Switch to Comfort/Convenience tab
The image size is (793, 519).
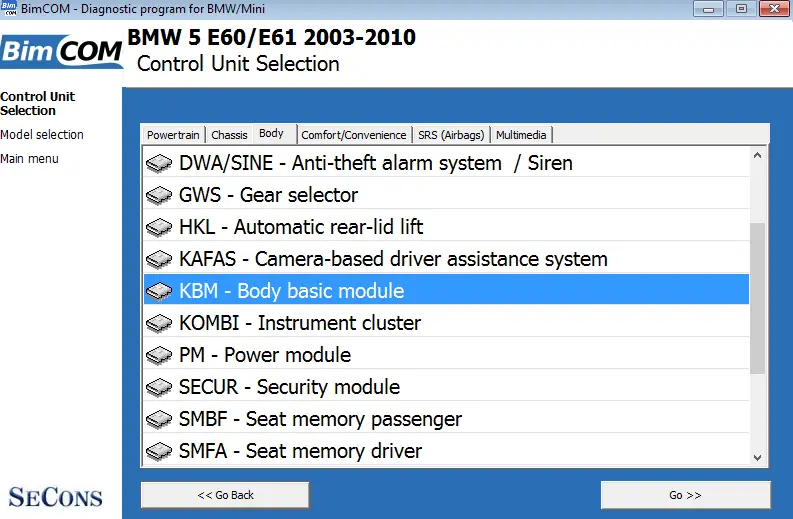click(x=354, y=135)
